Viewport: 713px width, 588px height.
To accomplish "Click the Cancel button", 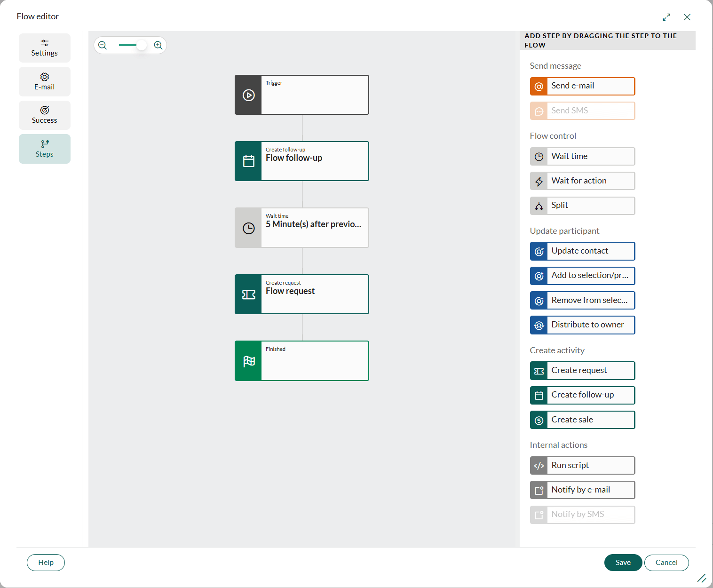I will [x=666, y=563].
